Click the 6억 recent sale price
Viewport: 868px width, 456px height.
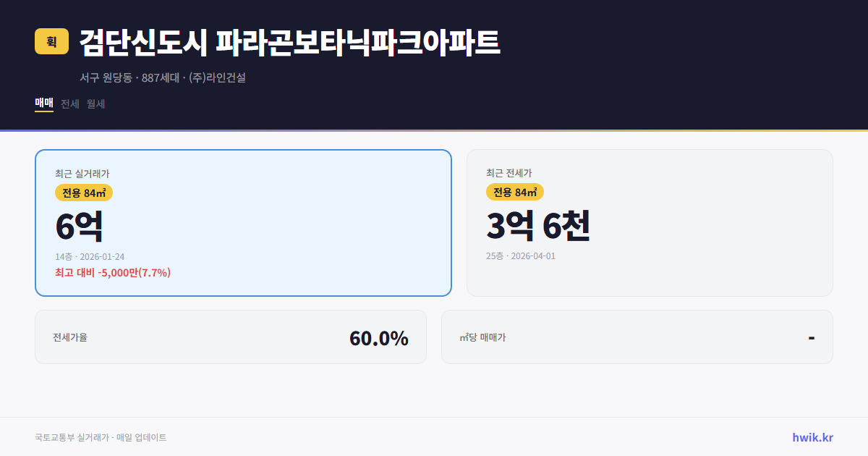(x=77, y=225)
